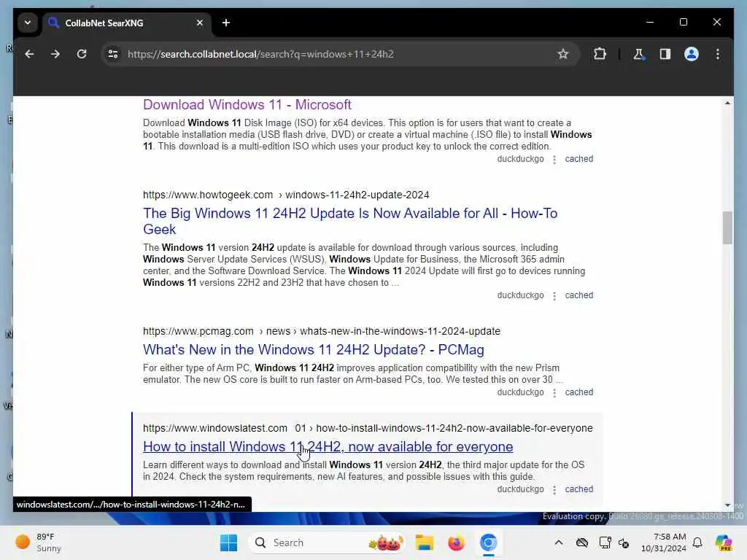The image size is (747, 560).
Task: Open the Copilot preview icon in the taskbar
Action: (724, 542)
